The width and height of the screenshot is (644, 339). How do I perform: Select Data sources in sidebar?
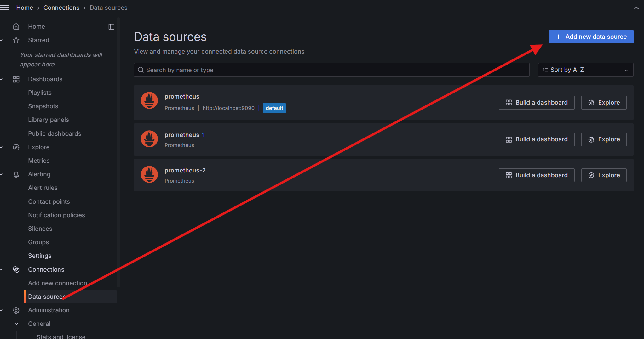(70, 297)
